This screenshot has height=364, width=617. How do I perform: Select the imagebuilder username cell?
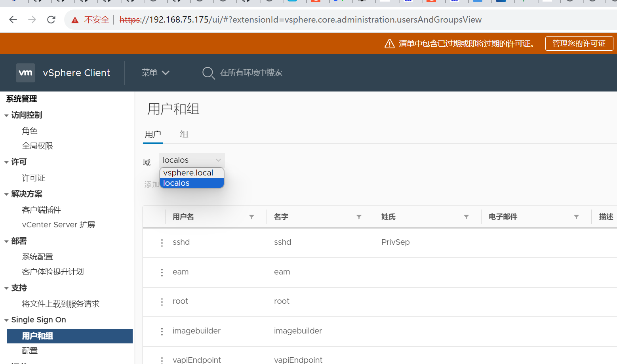pyautogui.click(x=196, y=331)
